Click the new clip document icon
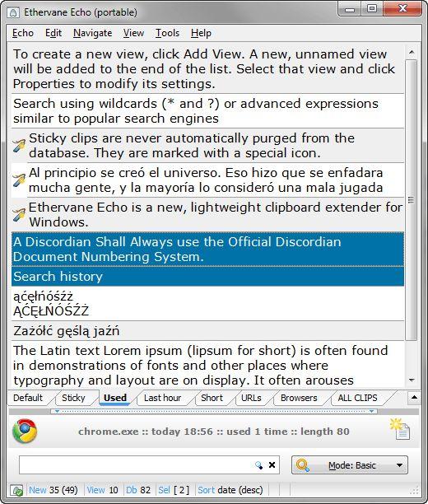The height and width of the screenshot is (504, 428). coord(400,429)
